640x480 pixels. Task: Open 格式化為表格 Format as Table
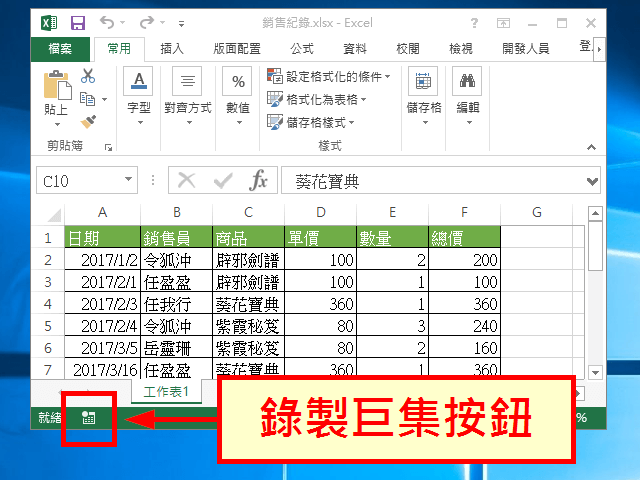click(x=317, y=99)
